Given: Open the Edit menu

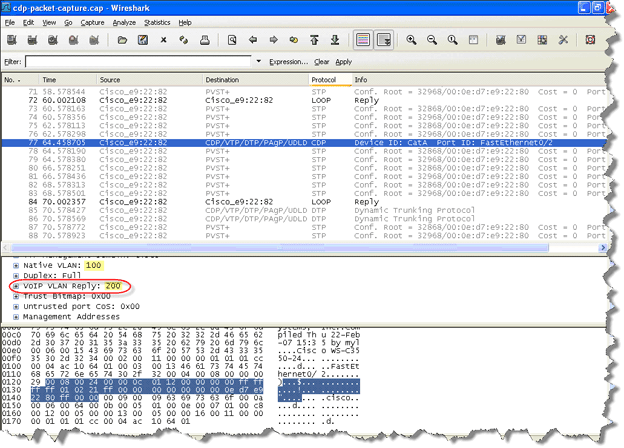Looking at the screenshot, I should [28, 23].
